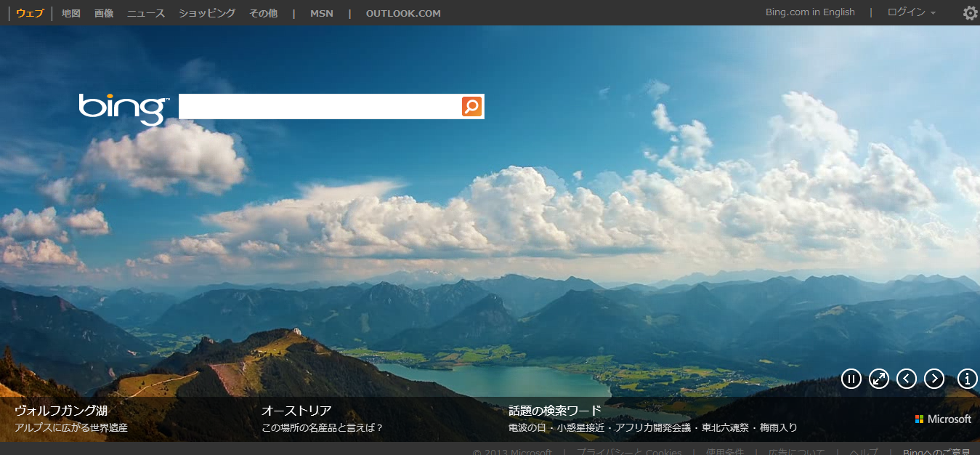Expand background image to full screen
The width and height of the screenshot is (980, 455).
pos(878,379)
